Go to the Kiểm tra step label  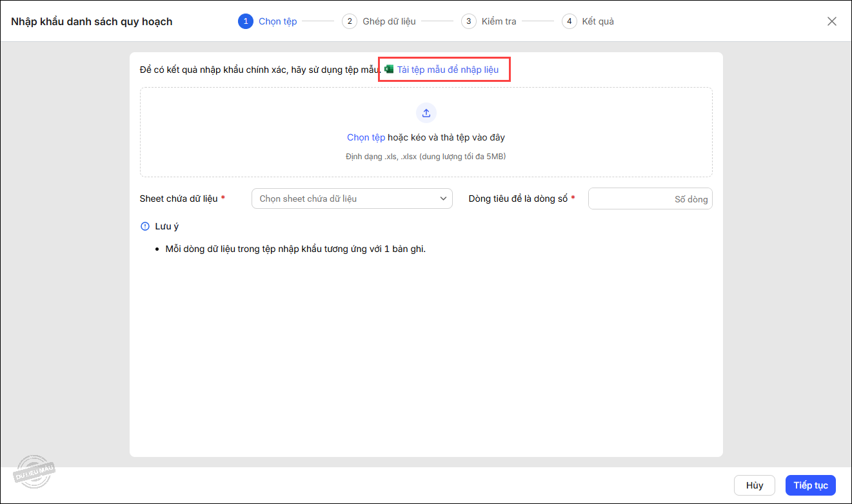pos(499,21)
